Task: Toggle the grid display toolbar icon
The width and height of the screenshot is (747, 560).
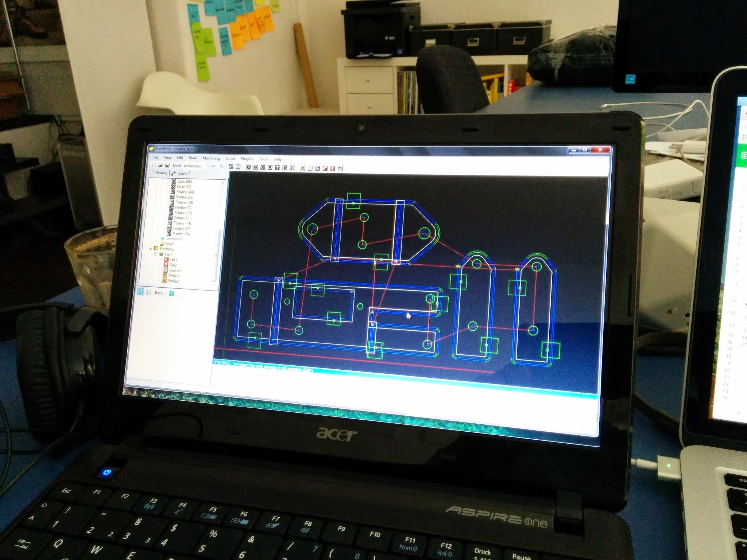Action: 238,167
